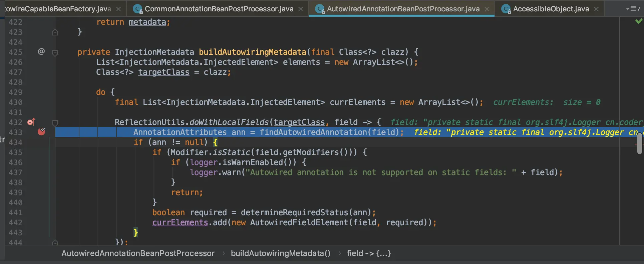Click the class file icon on AutowiredAnnotationBeanPostProcessor.java tab
Viewport: 644px width, 264px height.
[320, 9]
